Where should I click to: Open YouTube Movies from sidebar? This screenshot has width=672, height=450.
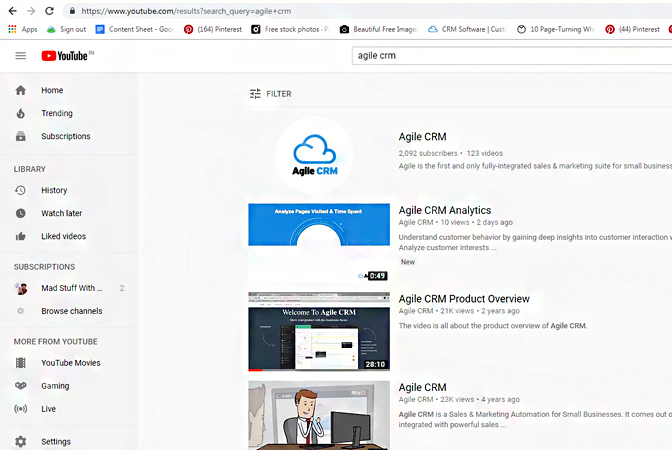70,363
